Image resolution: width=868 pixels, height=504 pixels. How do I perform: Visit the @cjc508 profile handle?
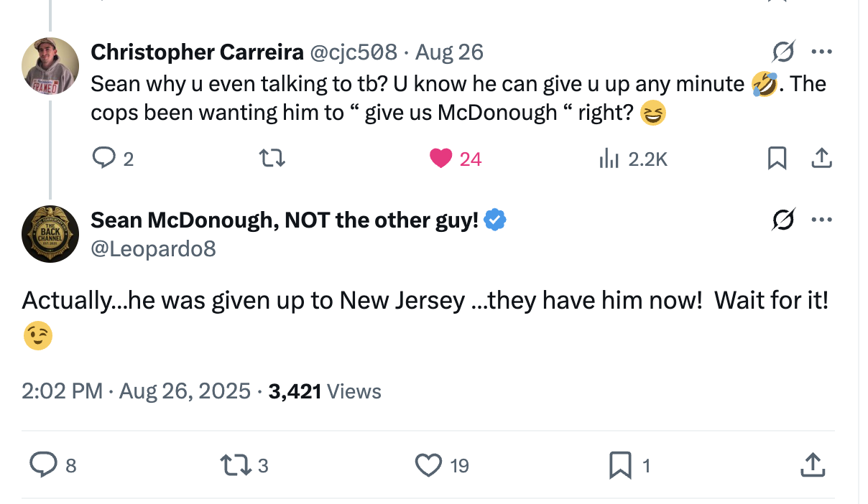coord(353,52)
